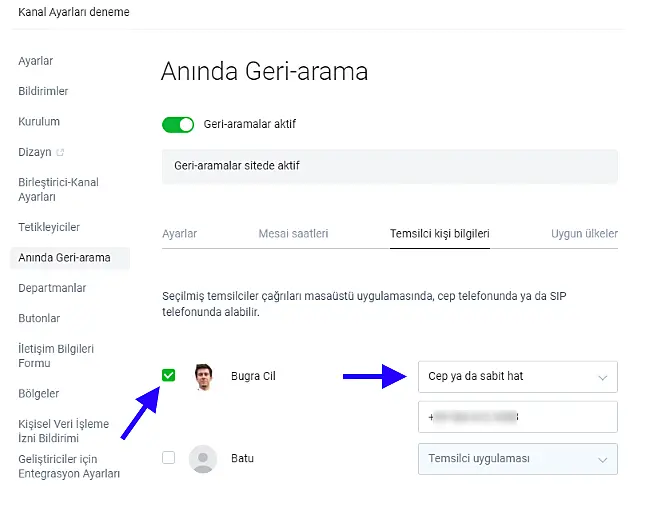Click the external link icon beside Dizayn
Viewport: 646px width, 520px height.
60,153
